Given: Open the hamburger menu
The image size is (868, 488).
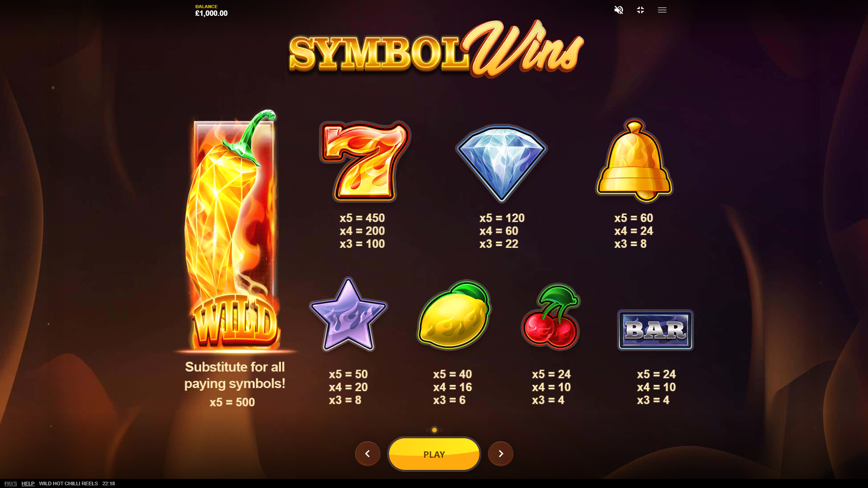Looking at the screenshot, I should point(662,10).
